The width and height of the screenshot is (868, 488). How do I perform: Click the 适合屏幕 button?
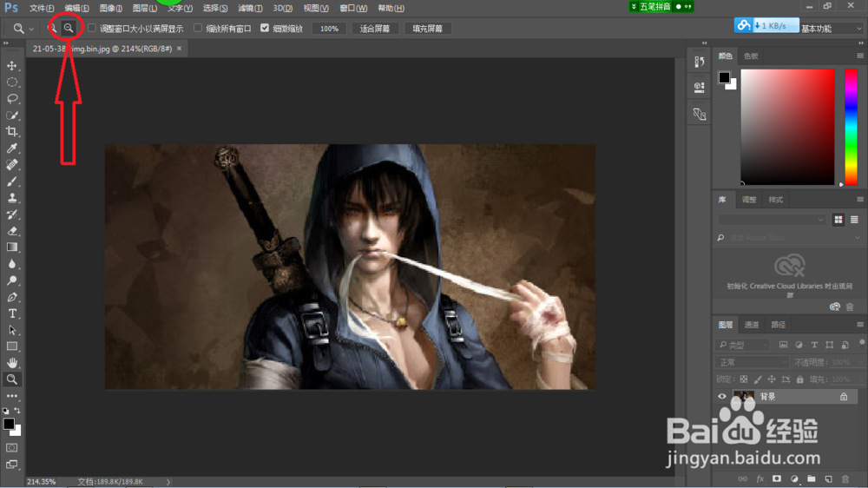375,29
